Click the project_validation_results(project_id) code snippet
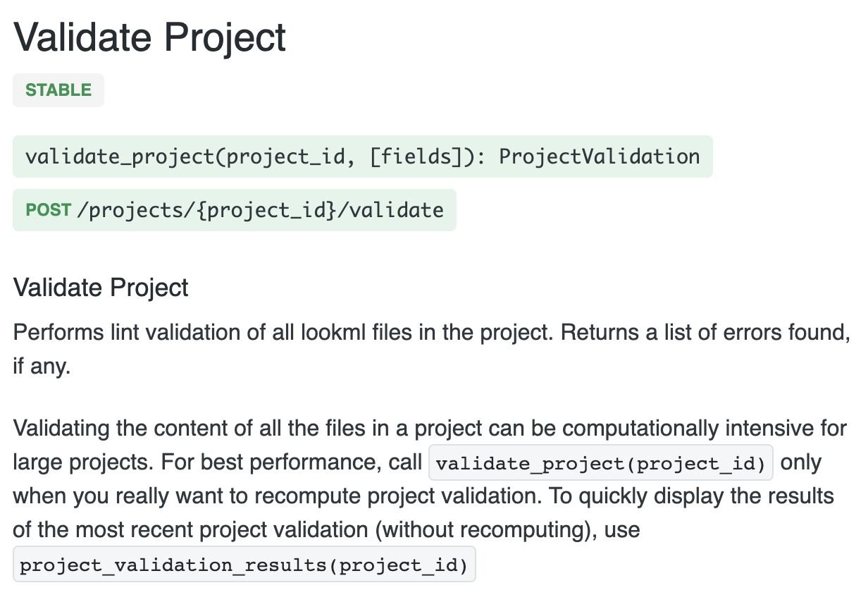The width and height of the screenshot is (868, 602). pos(244,565)
